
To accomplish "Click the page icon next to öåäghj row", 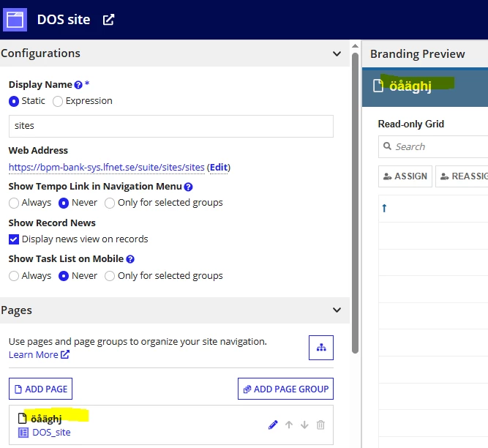I will 23,419.
